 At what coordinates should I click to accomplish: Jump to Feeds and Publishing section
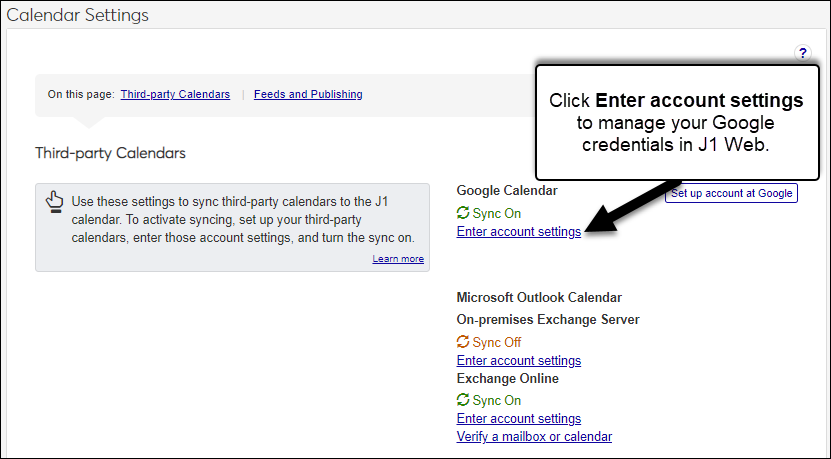(x=308, y=94)
